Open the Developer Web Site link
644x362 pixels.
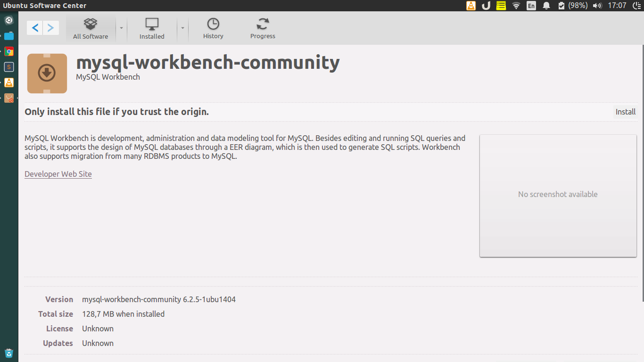pos(58,174)
